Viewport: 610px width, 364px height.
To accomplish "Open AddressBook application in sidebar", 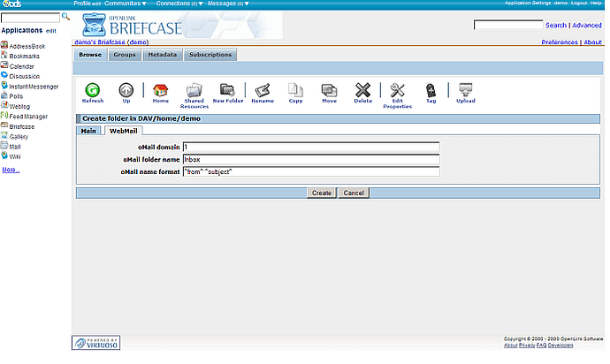I will point(27,46).
